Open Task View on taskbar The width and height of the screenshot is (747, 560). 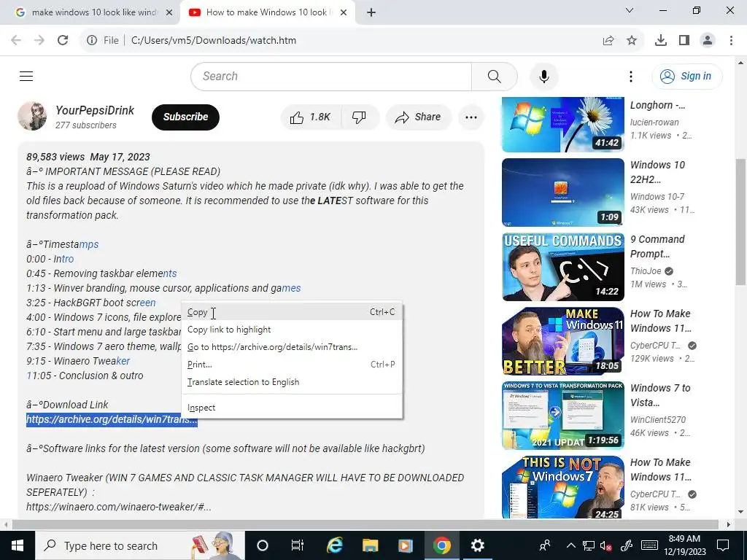[x=298, y=545]
